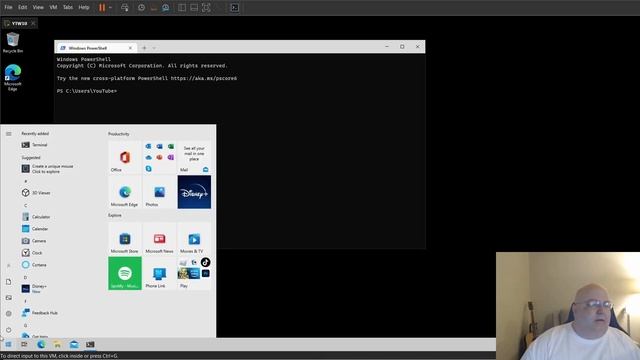Image resolution: width=640 pixels, height=360 pixels.
Task: Open Mail from the taskbar
Action: [x=74, y=344]
